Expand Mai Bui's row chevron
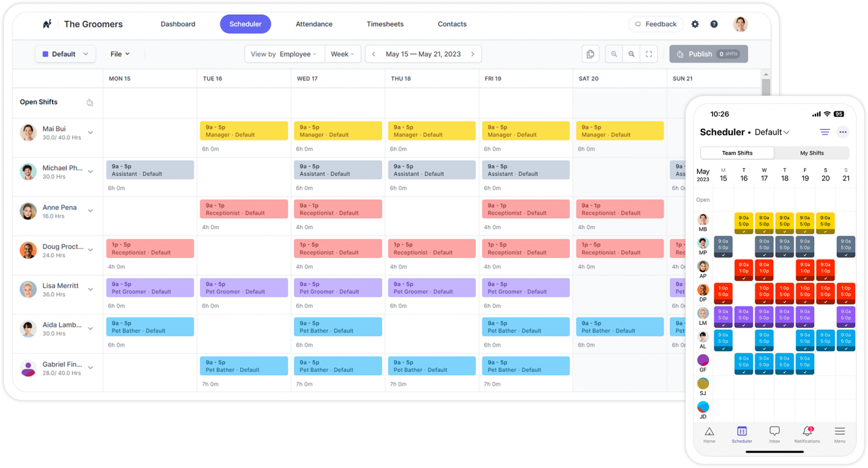Screen dimensions: 868x468 90,132
